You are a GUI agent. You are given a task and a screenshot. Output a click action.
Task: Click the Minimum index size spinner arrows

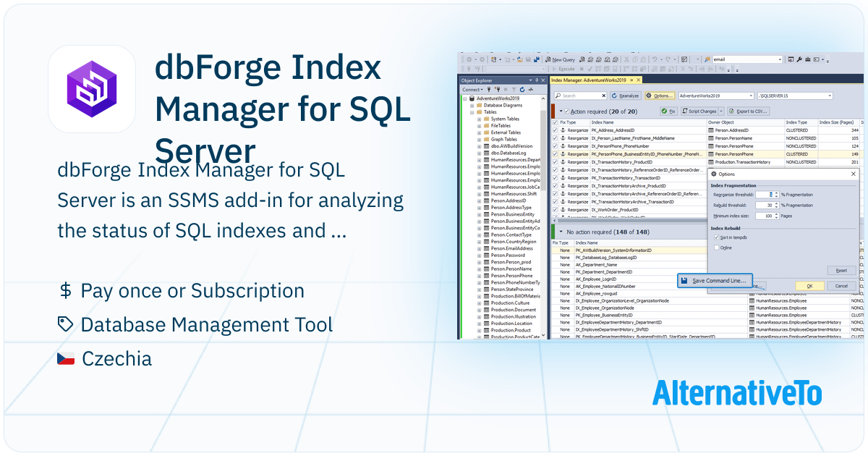776,216
